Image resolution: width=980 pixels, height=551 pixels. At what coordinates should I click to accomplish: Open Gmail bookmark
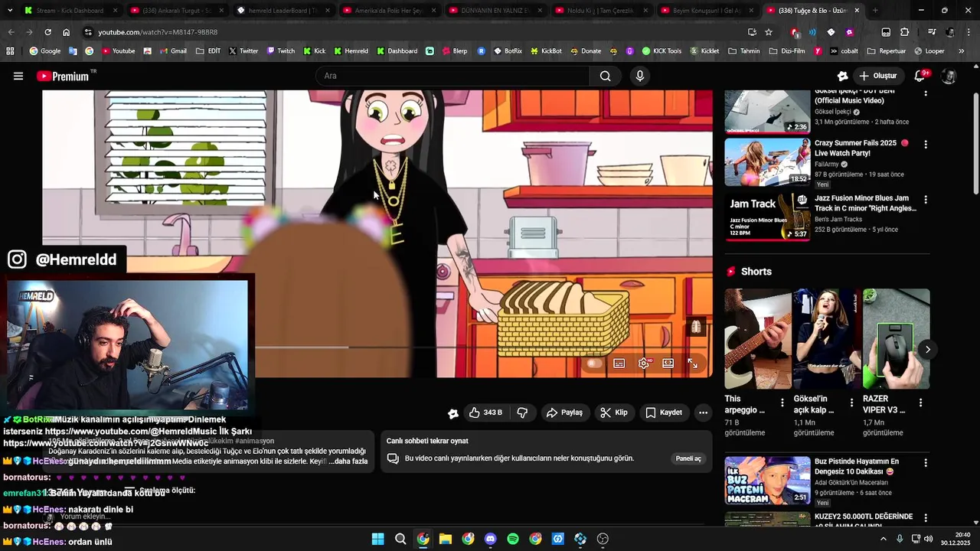(x=172, y=51)
